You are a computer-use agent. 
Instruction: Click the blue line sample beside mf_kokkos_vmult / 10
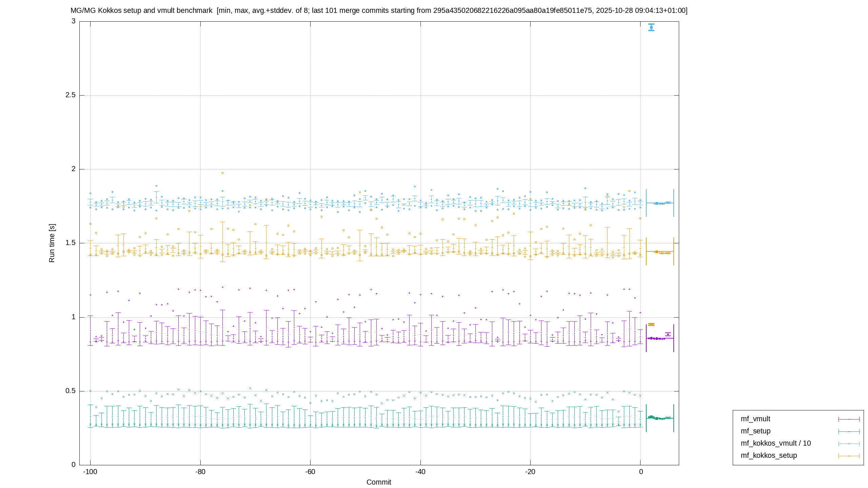point(849,444)
